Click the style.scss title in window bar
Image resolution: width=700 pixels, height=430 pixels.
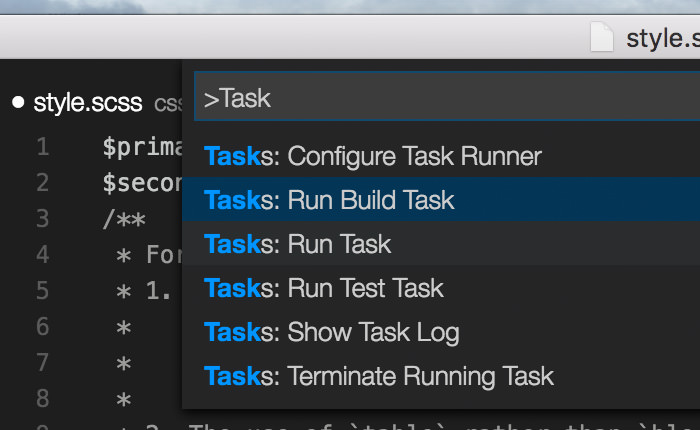pyautogui.click(x=663, y=38)
